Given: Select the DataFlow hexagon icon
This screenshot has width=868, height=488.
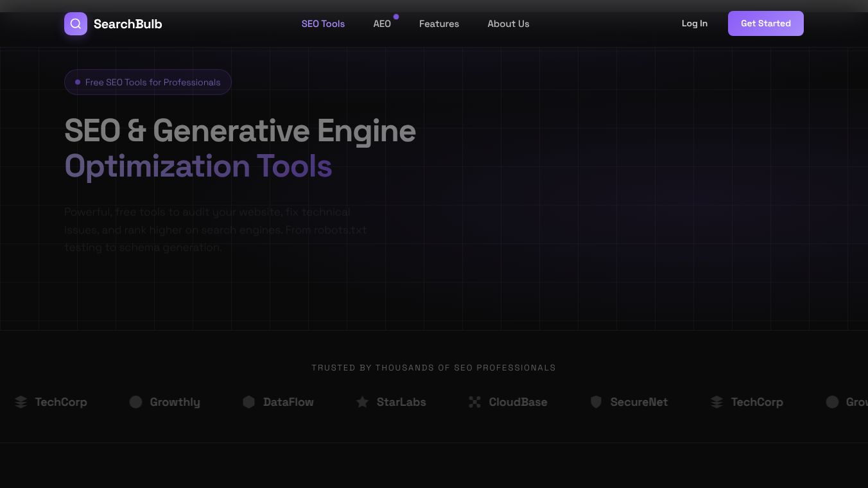Looking at the screenshot, I should click(248, 402).
